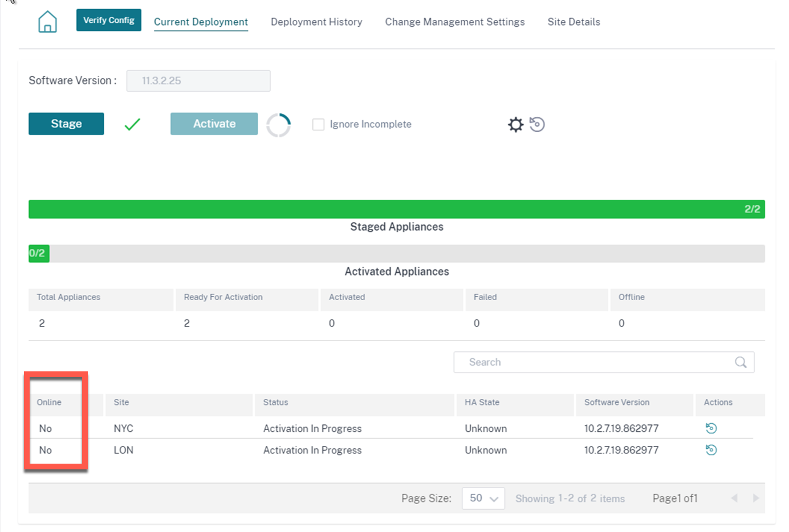Click the search magnifier icon
This screenshot has width=789, height=532.
tap(741, 362)
